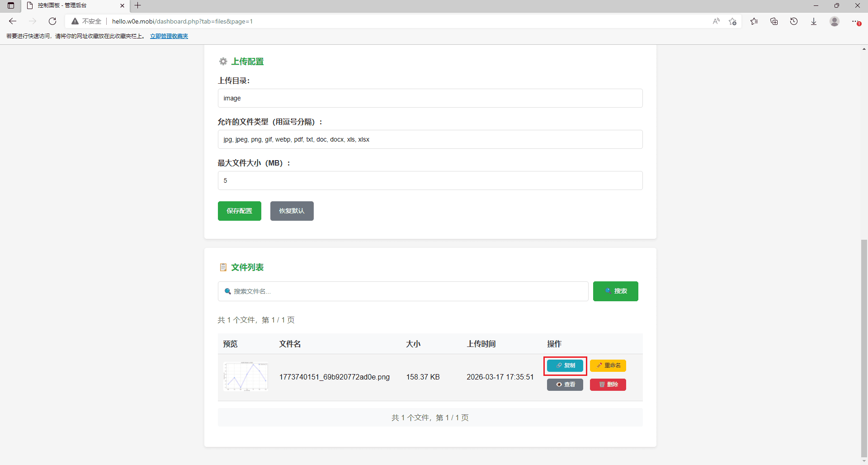Click the document icon beside 文件列表 heading
The width and height of the screenshot is (868, 465).
pyautogui.click(x=223, y=267)
